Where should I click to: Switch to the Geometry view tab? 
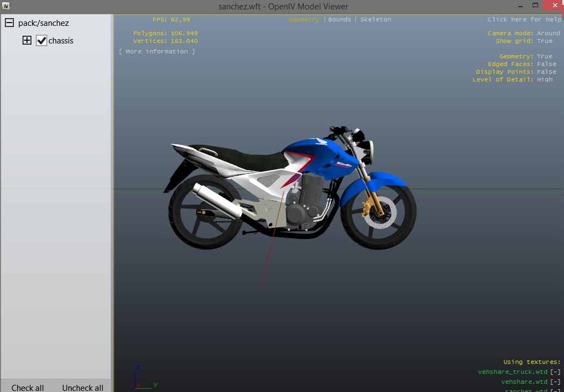304,19
